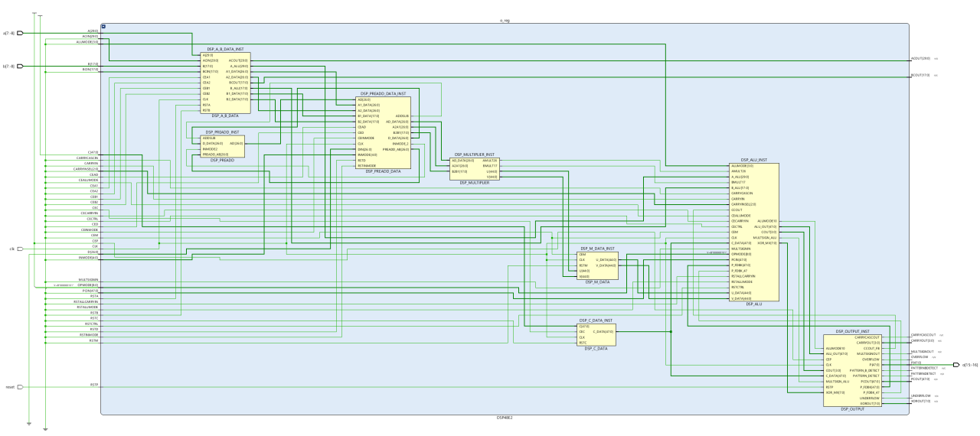The width and height of the screenshot is (980, 436).
Task: Select the DSP_MULTIPLIER_INST block
Action: [474, 169]
